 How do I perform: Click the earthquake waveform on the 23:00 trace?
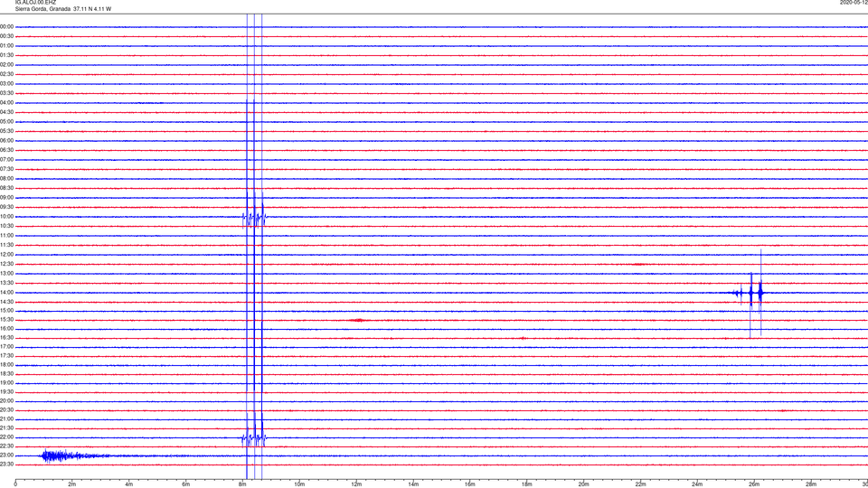[75, 455]
